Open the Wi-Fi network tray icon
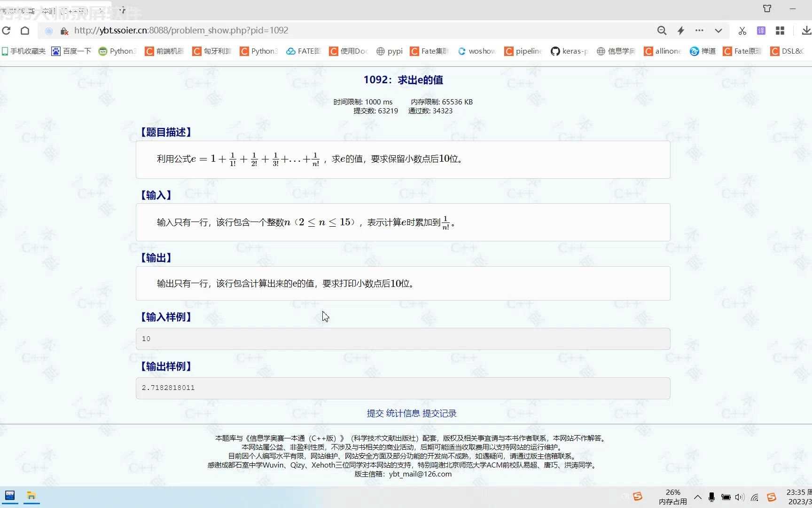812x508 pixels. coord(755,497)
